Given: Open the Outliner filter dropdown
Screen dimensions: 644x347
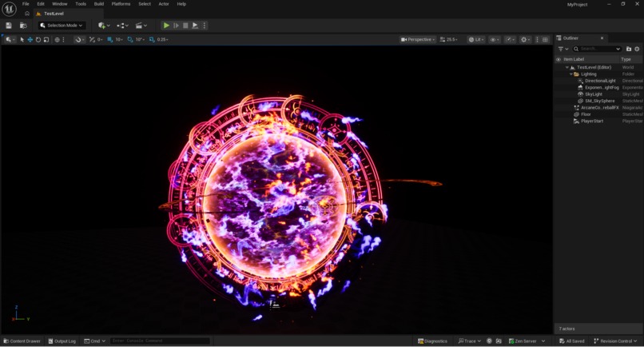Looking at the screenshot, I should [x=563, y=49].
